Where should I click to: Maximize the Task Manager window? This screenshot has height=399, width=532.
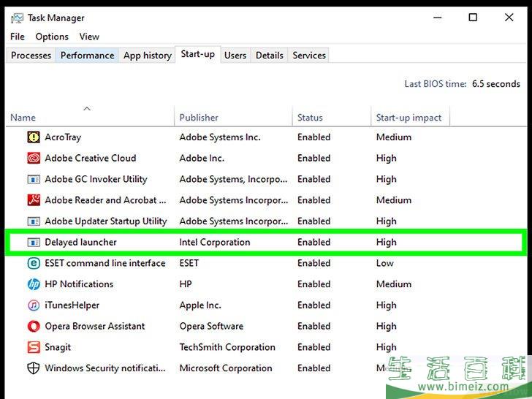[473, 18]
